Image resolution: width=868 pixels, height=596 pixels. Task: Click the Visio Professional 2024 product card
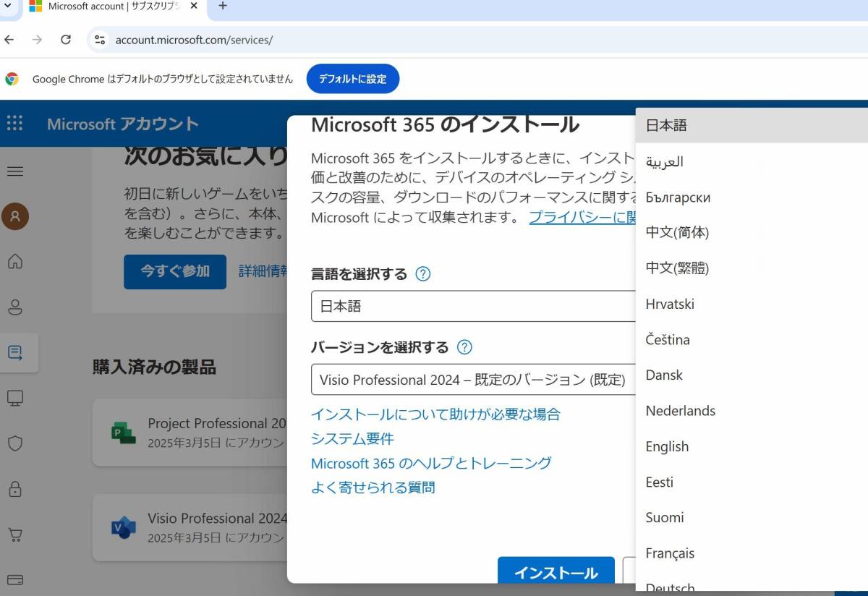click(x=190, y=528)
